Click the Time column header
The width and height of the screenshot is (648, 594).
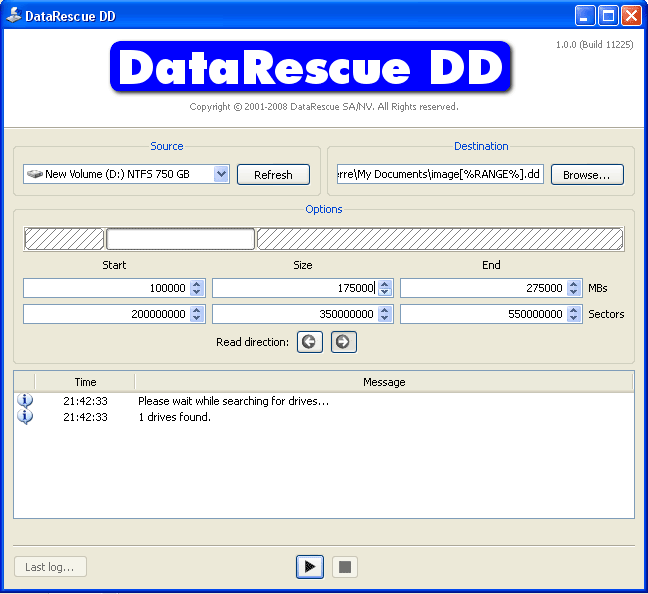[x=85, y=382]
